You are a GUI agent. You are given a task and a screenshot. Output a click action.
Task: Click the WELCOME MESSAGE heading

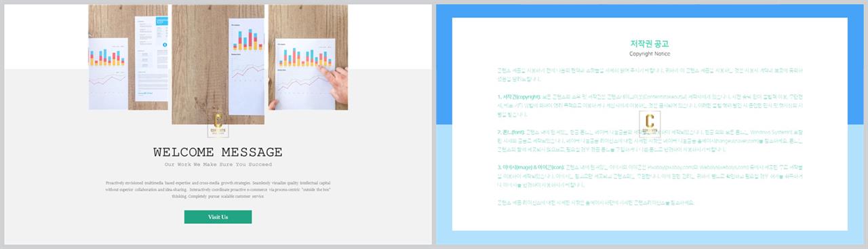coord(218,153)
